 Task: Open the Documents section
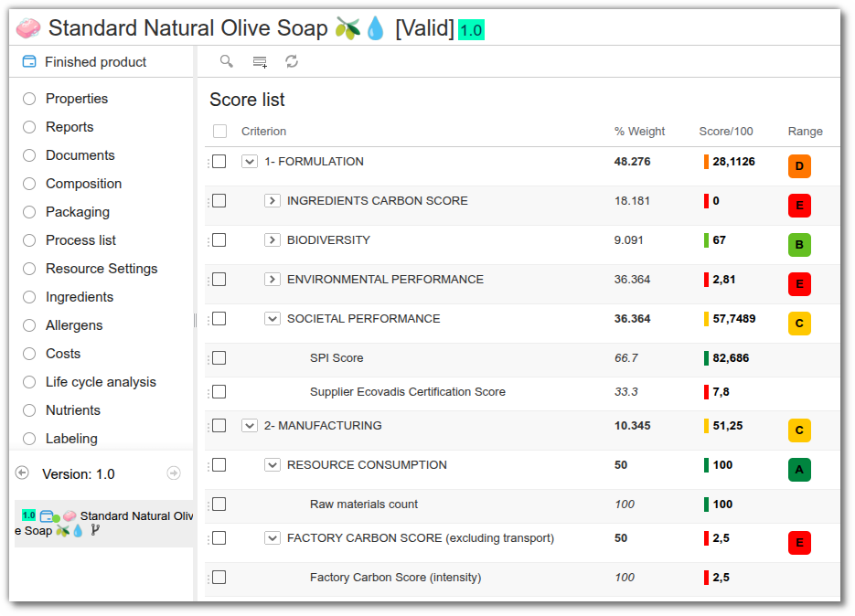click(80, 155)
